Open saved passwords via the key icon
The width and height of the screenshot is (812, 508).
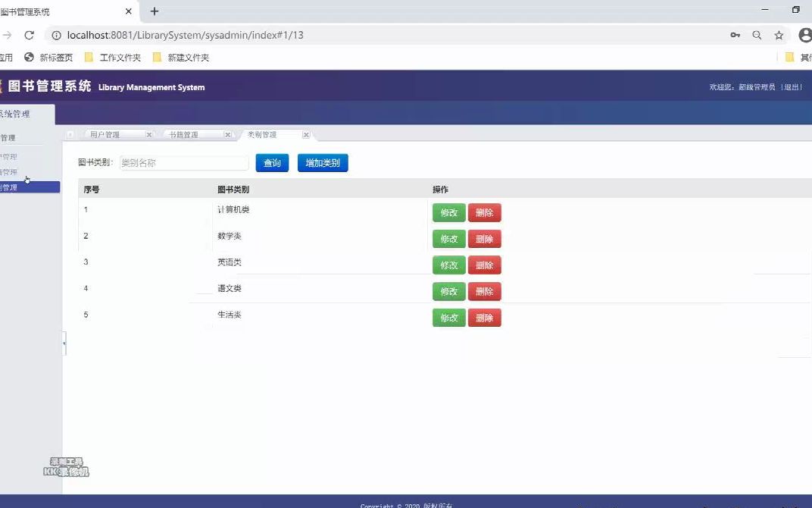pos(735,35)
